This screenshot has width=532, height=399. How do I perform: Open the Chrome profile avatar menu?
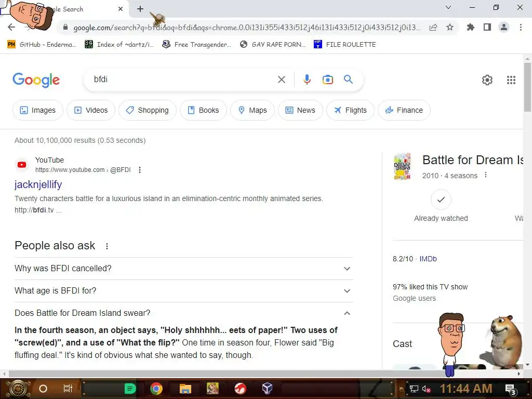coord(504,27)
